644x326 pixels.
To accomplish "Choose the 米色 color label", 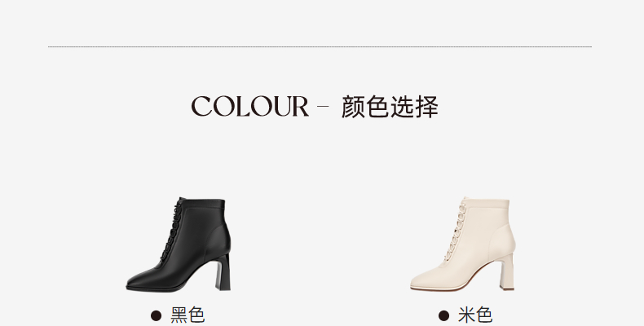I will (475, 315).
